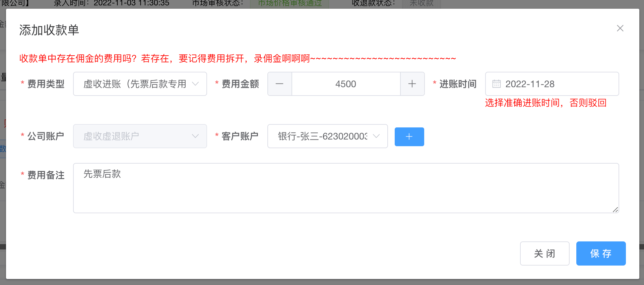
Task: Click the chevron in the 公司账户 dropdown
Action: [195, 136]
